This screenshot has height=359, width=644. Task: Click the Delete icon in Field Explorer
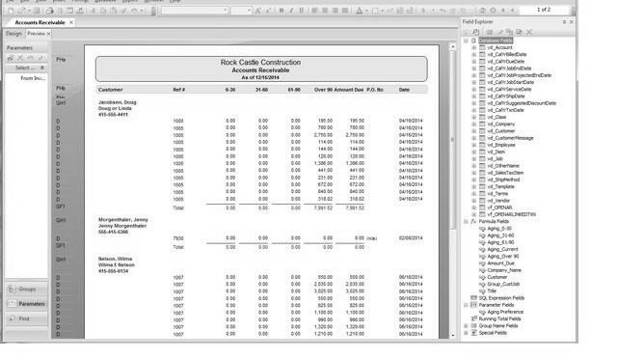click(529, 32)
